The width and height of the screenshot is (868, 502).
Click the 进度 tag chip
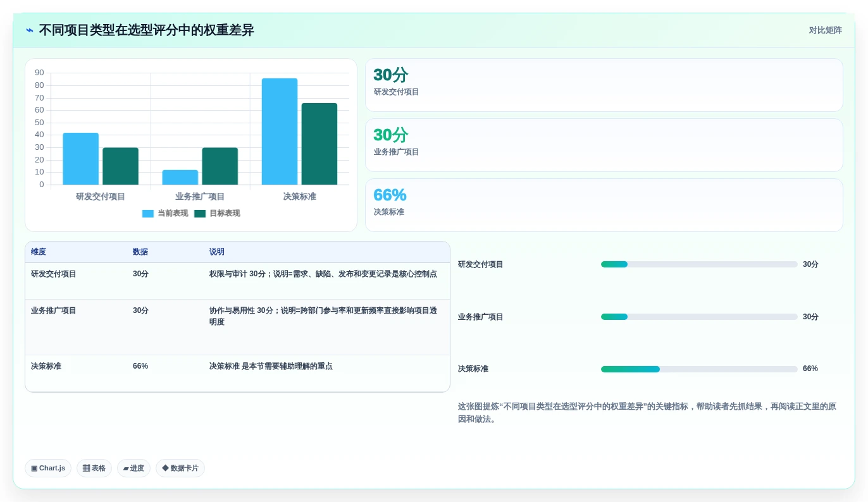pos(133,468)
